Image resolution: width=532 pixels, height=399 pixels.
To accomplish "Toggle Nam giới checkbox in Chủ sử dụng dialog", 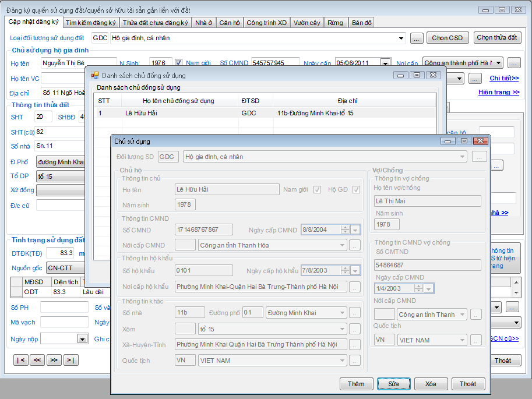I will tap(318, 189).
